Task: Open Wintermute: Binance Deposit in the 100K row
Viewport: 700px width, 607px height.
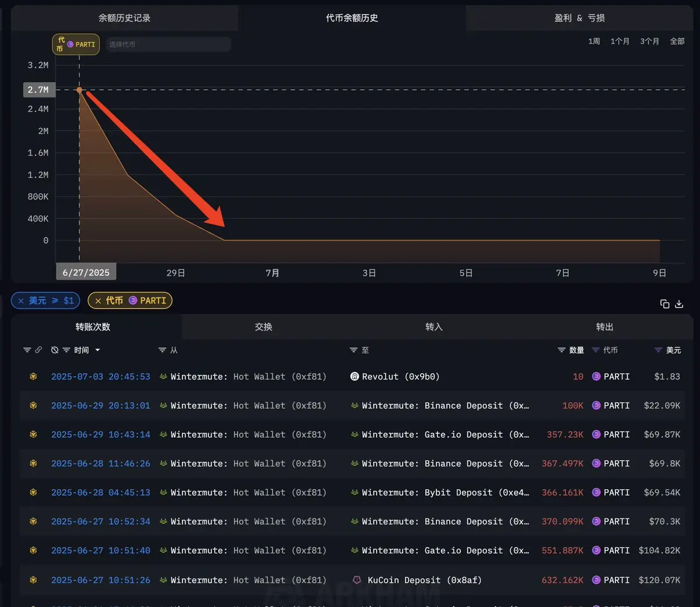Action: [445, 405]
